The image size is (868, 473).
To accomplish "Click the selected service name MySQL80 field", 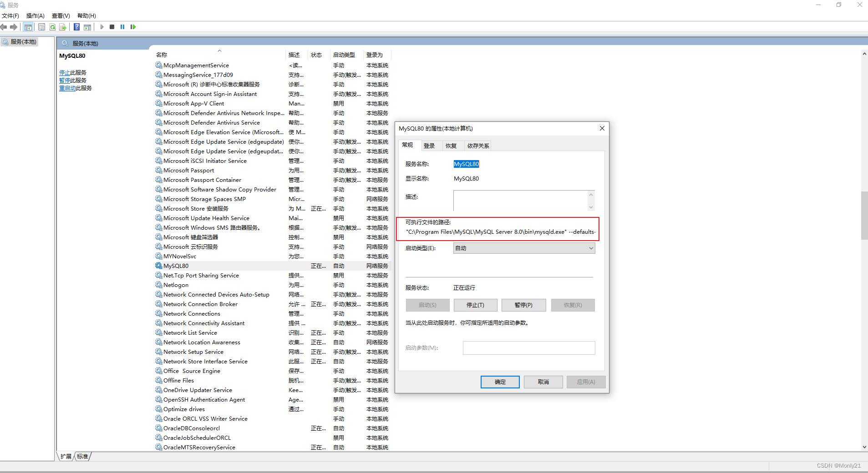I will [466, 164].
